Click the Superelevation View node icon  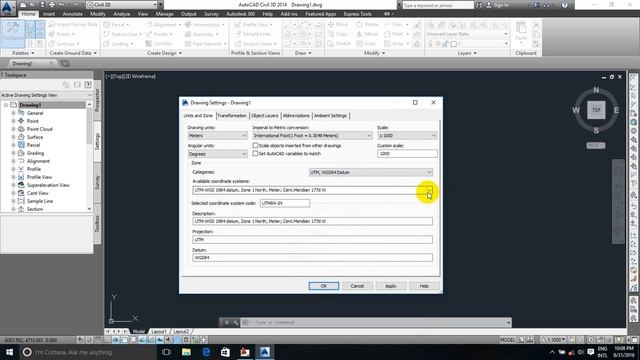coord(21,185)
